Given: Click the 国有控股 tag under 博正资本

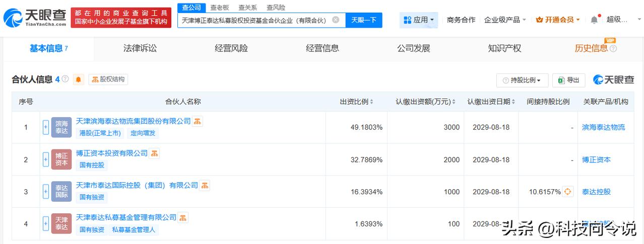Looking at the screenshot, I should (x=92, y=165).
